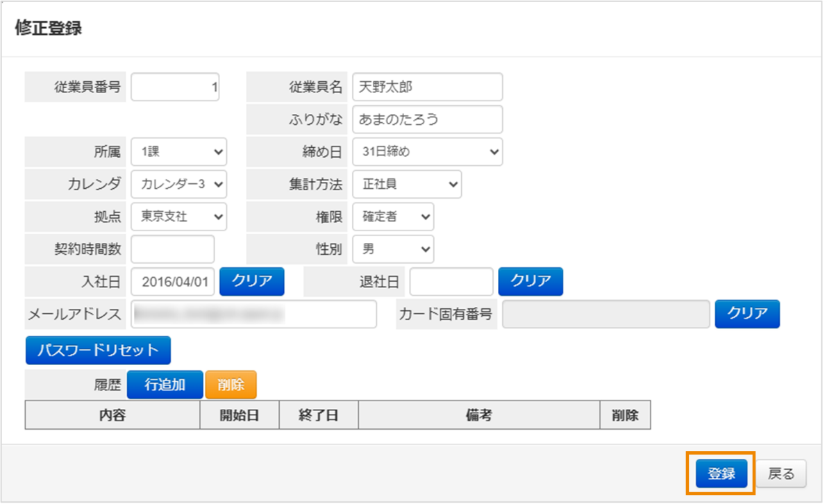
Task: Click the ふりがな field showing あまのたろう
Action: [427, 119]
